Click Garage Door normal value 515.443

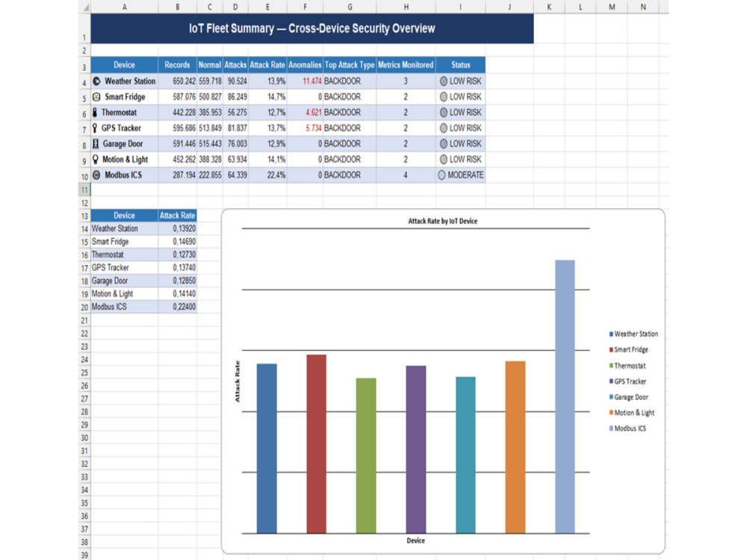click(210, 144)
